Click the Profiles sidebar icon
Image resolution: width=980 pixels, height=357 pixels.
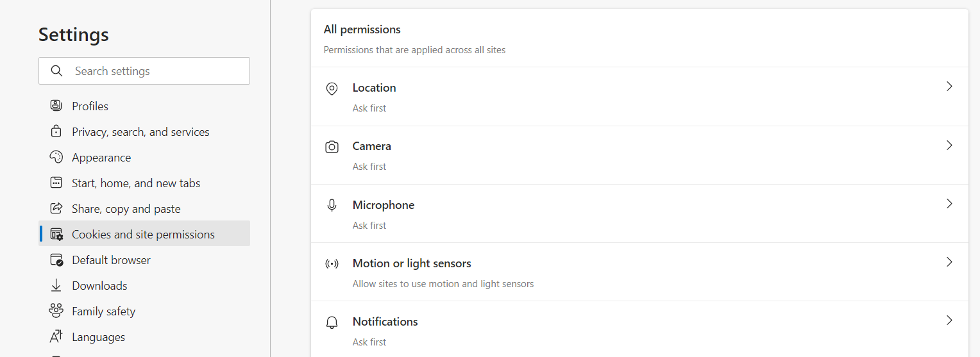coord(56,106)
